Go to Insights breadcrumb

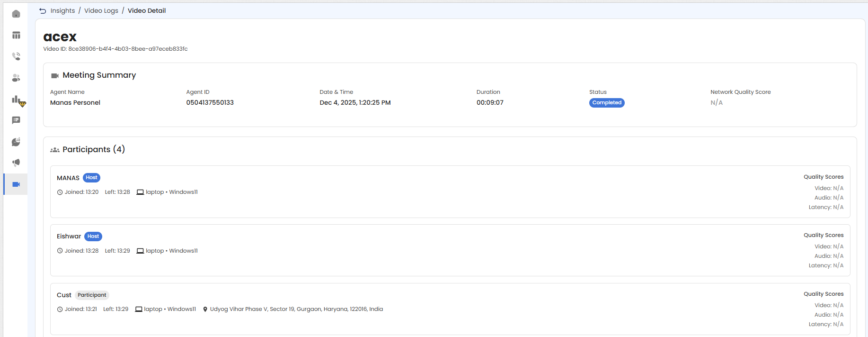[62, 10]
